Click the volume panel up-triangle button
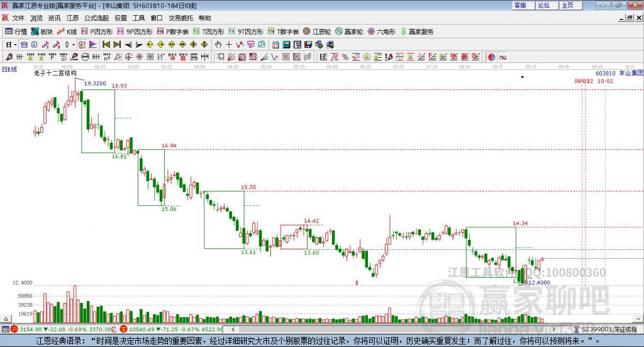This screenshot has height=347, width=644. click(6, 319)
